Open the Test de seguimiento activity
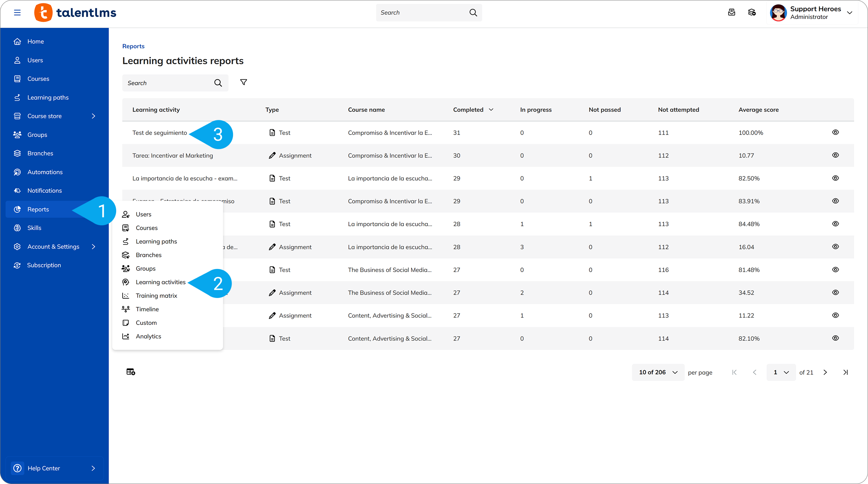 coord(159,133)
